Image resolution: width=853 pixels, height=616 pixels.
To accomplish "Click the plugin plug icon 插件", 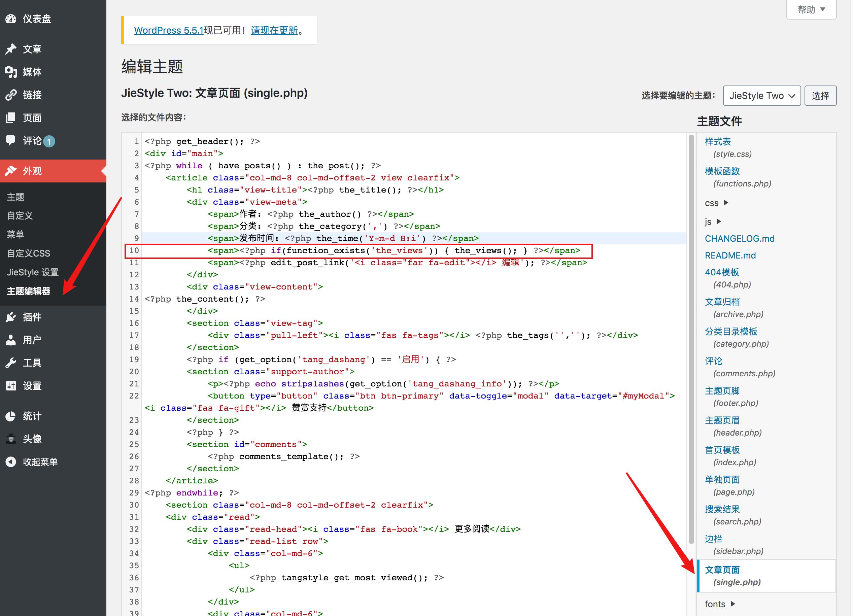I will [11, 317].
